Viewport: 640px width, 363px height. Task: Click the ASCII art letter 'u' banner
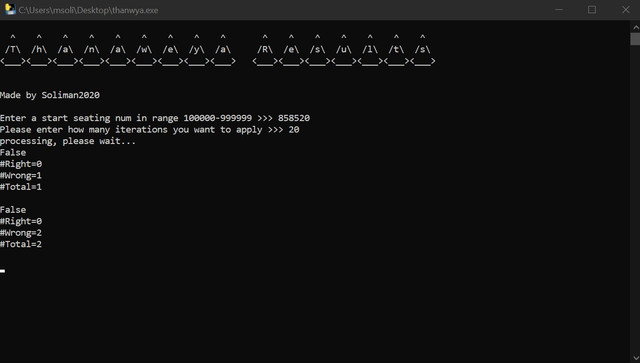pos(344,50)
